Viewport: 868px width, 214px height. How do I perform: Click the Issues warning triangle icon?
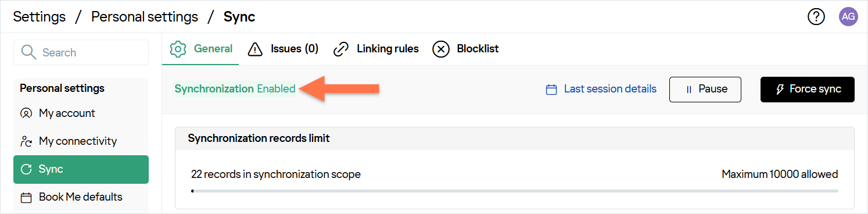click(255, 49)
